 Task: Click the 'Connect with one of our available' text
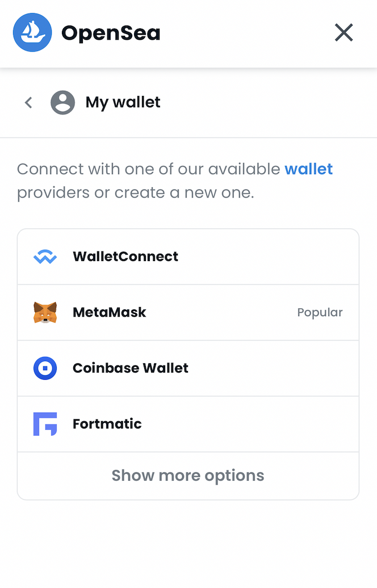coord(149,169)
